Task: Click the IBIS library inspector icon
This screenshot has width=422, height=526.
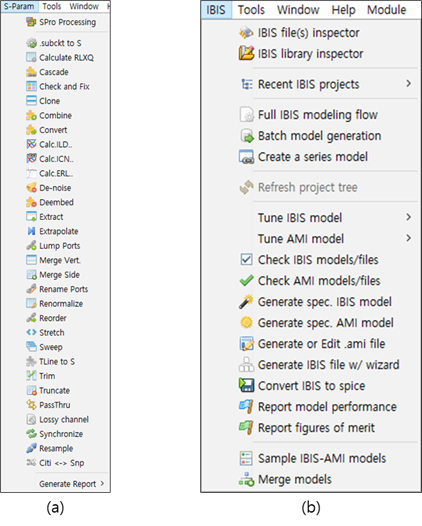Action: pyautogui.click(x=246, y=53)
